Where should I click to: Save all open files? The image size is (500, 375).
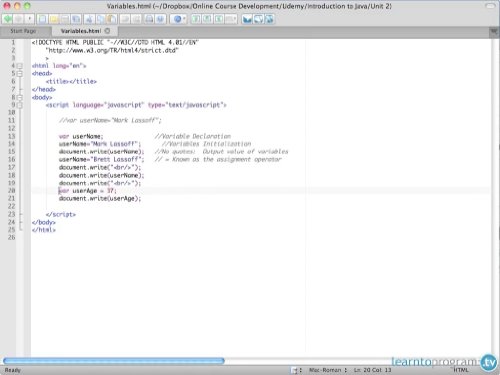[76, 19]
